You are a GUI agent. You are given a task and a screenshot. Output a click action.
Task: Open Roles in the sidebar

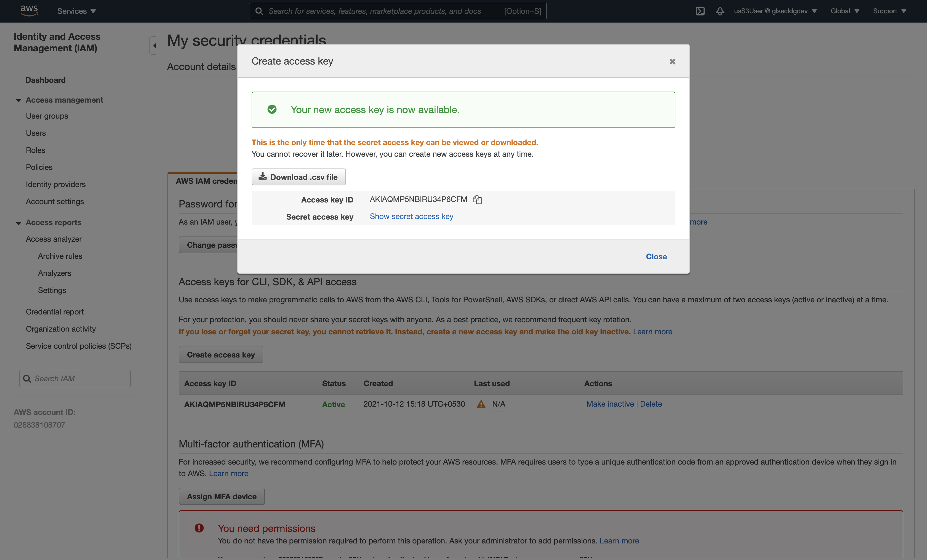point(35,150)
